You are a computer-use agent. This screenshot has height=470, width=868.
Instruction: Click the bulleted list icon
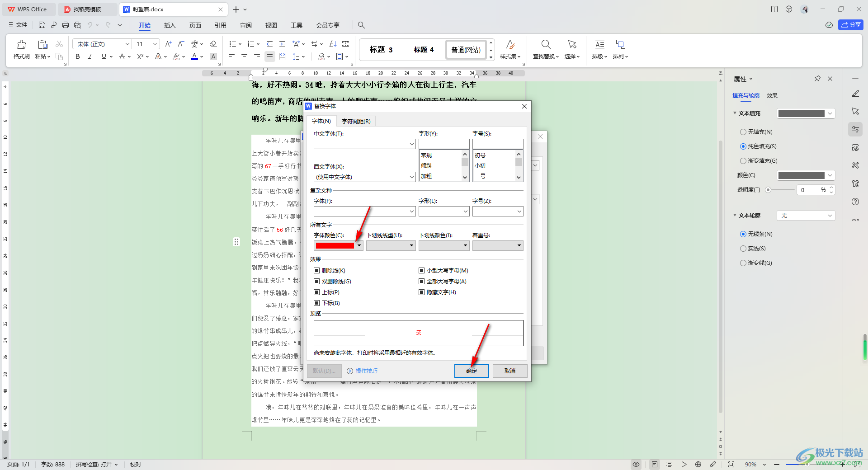[x=233, y=44]
